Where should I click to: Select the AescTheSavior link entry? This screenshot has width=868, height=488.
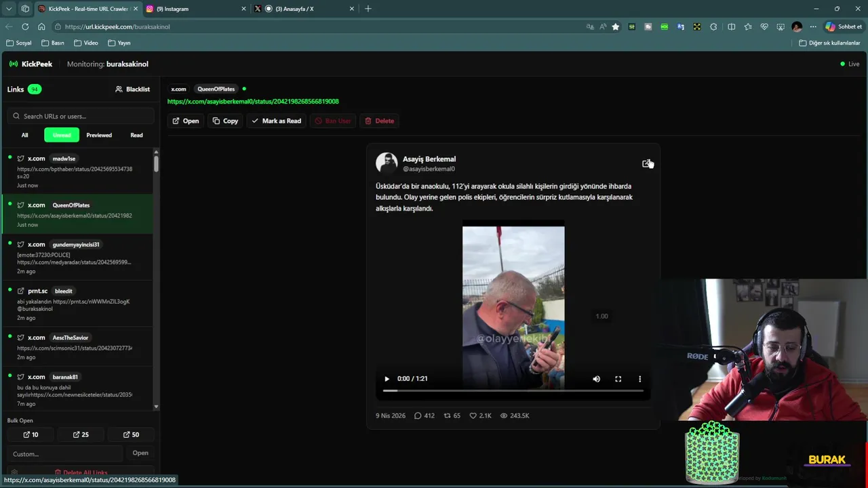tap(77, 347)
